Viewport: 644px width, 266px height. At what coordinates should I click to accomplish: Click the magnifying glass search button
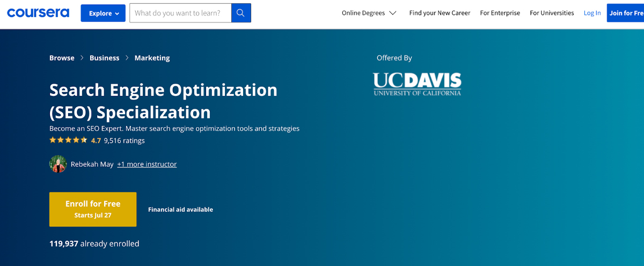(x=241, y=13)
